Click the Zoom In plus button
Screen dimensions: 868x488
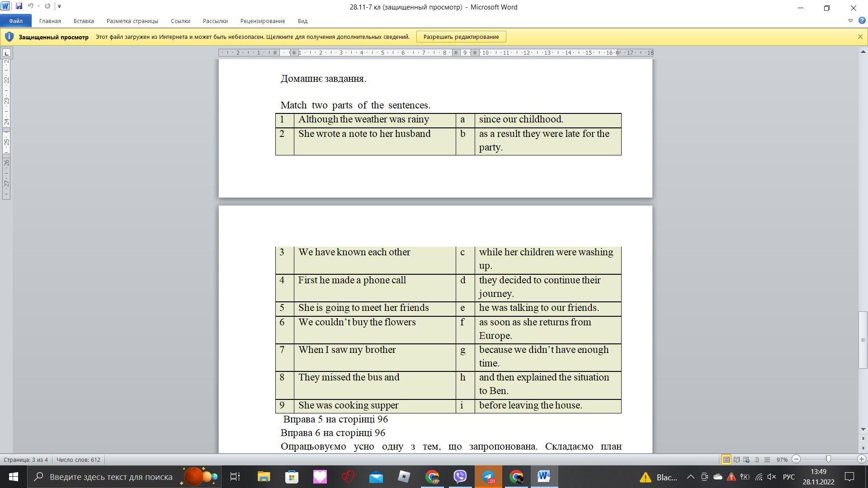(x=861, y=459)
